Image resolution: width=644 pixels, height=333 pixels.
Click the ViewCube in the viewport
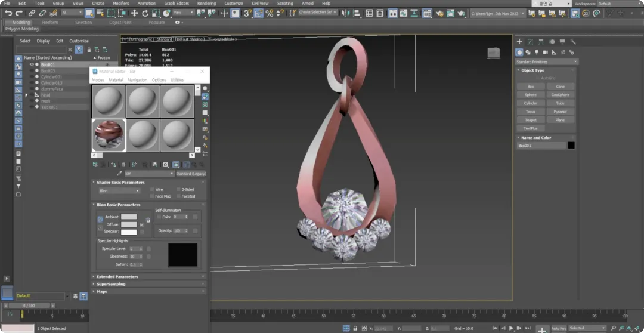click(494, 53)
